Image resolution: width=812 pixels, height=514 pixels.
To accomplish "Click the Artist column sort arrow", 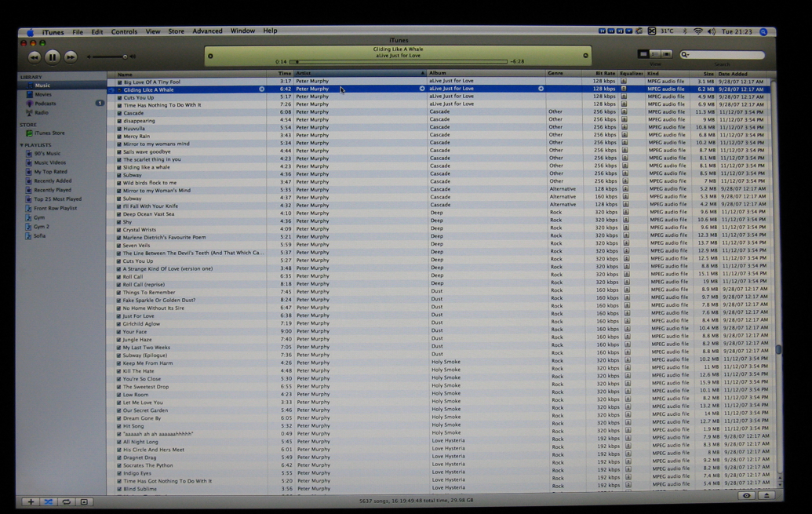I will (x=423, y=73).
